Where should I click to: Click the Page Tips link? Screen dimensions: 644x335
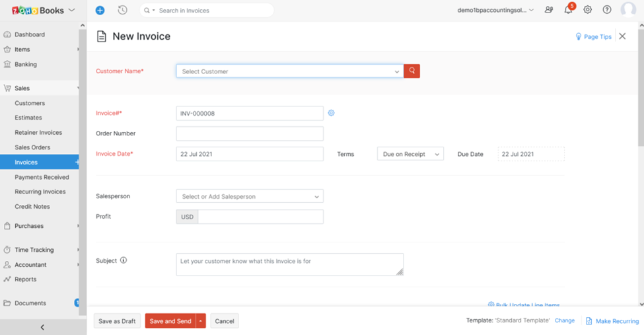[598, 36]
